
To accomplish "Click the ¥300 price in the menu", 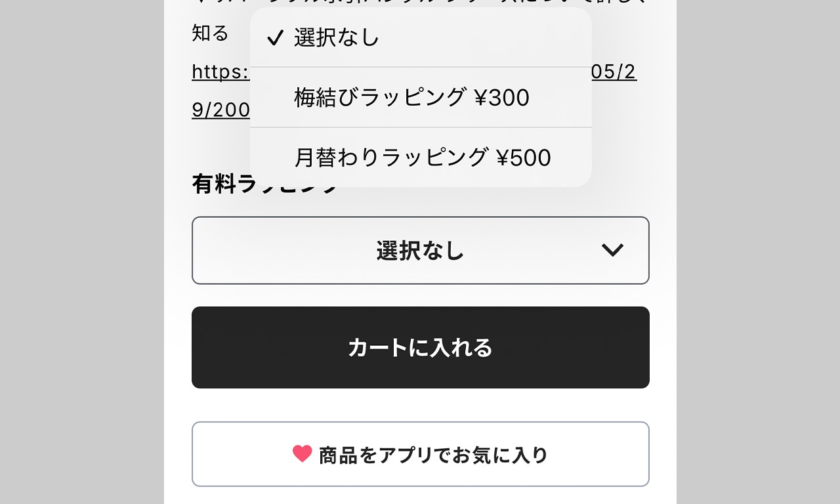I will [501, 98].
